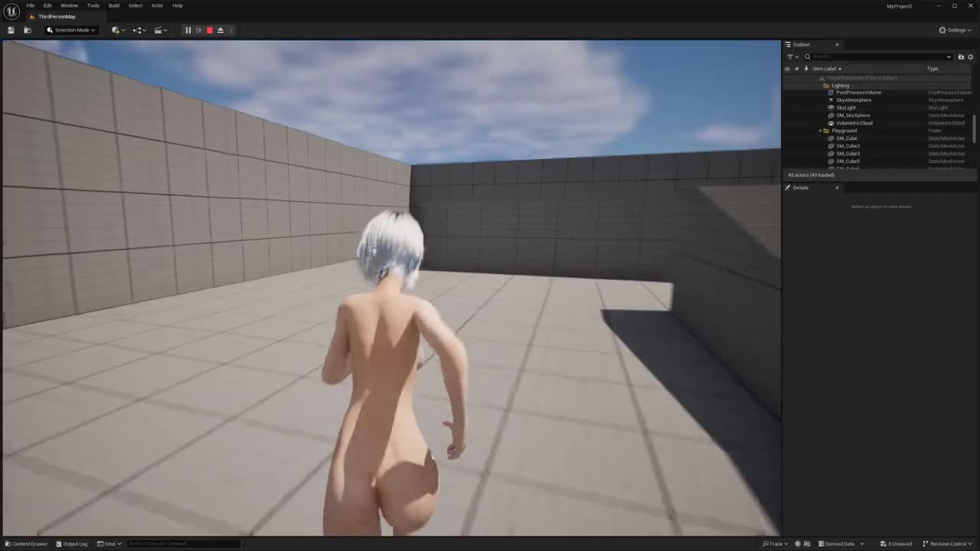Eject from the player pawn
This screenshot has width=980, height=551.
click(220, 30)
